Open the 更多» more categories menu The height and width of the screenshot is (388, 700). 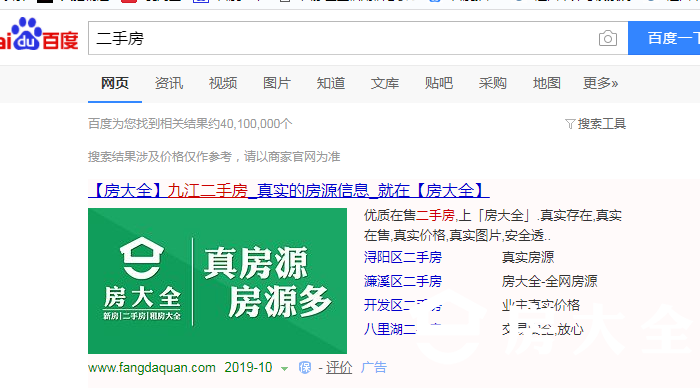click(600, 83)
